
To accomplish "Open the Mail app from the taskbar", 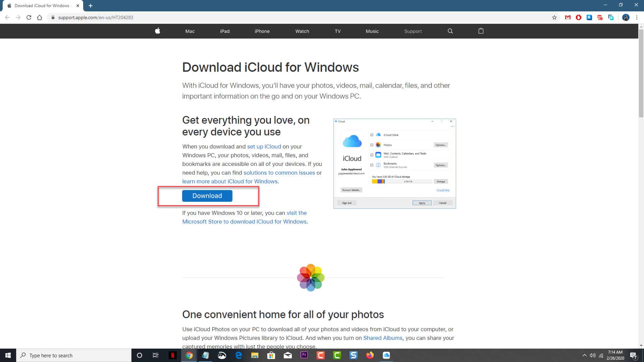I will click(x=288, y=355).
